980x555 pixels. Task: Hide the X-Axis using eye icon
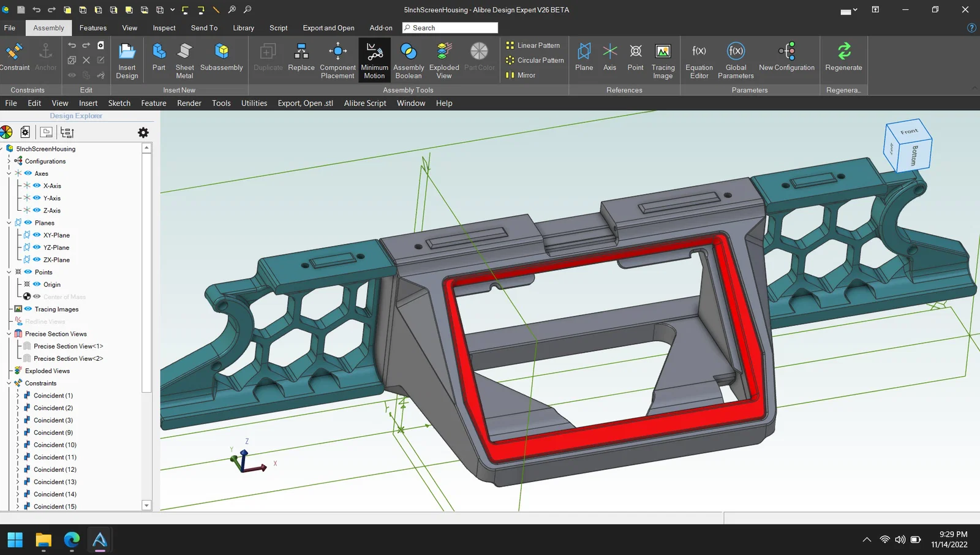click(x=37, y=186)
